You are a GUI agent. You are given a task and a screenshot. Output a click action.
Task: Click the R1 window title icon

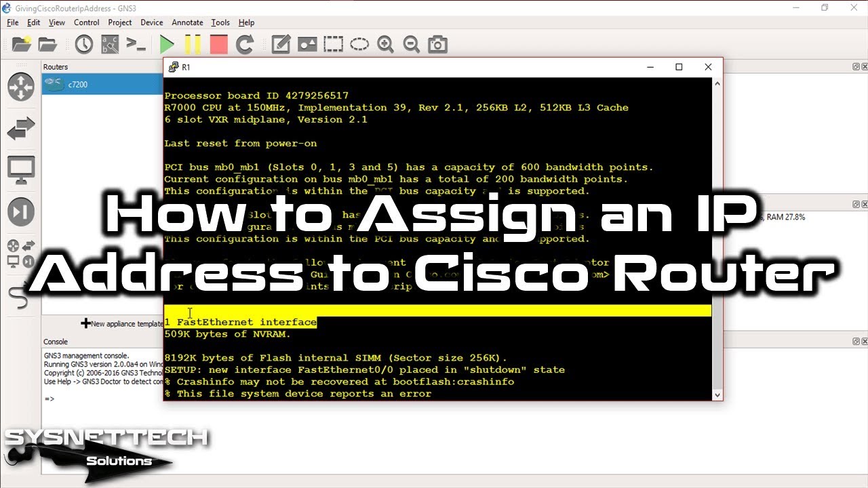point(172,67)
